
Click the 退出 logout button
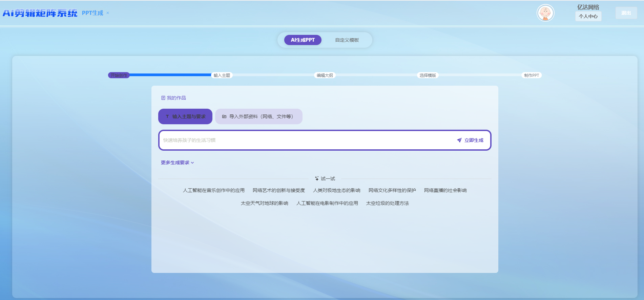(626, 13)
